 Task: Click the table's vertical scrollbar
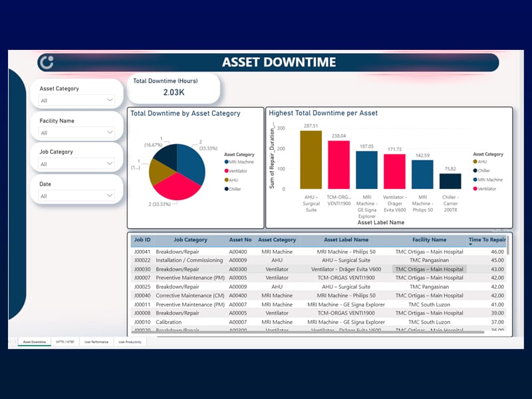click(x=508, y=245)
